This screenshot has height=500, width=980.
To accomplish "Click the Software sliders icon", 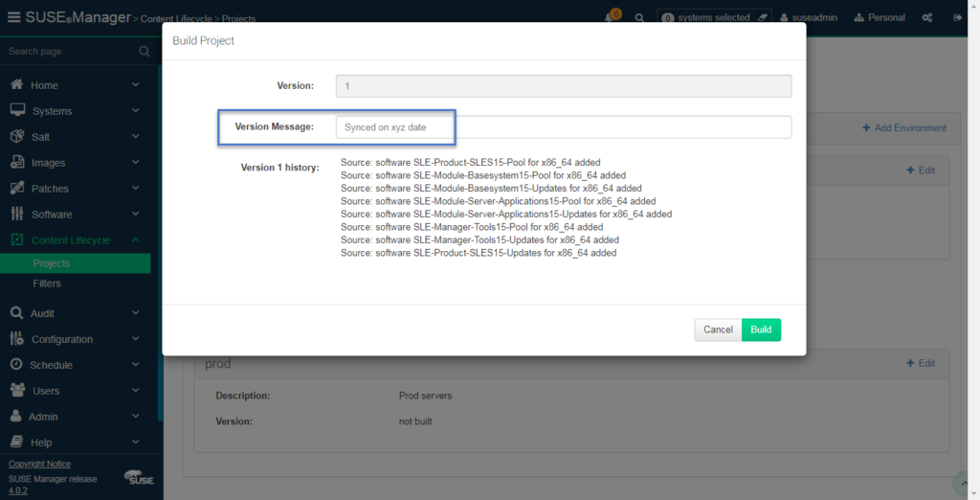I will pyautogui.click(x=17, y=214).
